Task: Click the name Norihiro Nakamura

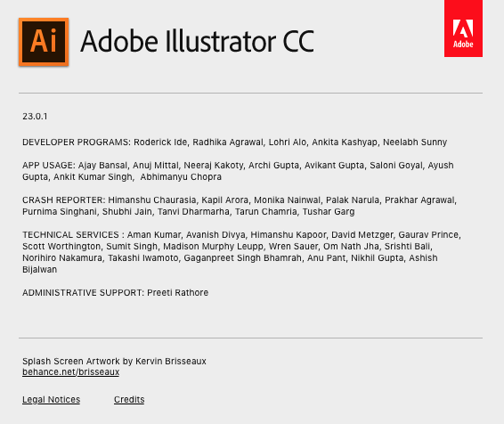Action: click(62, 257)
